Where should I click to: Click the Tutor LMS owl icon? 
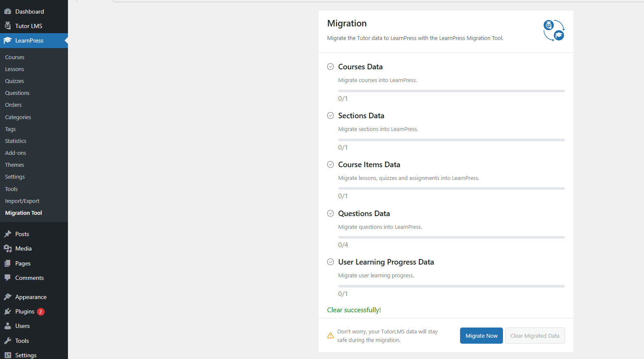point(8,26)
